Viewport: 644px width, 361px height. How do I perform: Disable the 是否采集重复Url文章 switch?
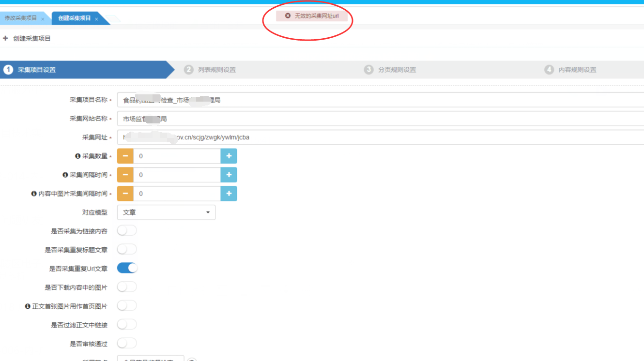[127, 268]
